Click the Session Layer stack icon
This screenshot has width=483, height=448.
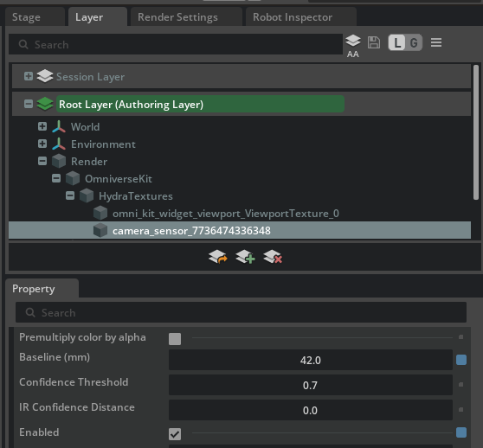[45, 76]
